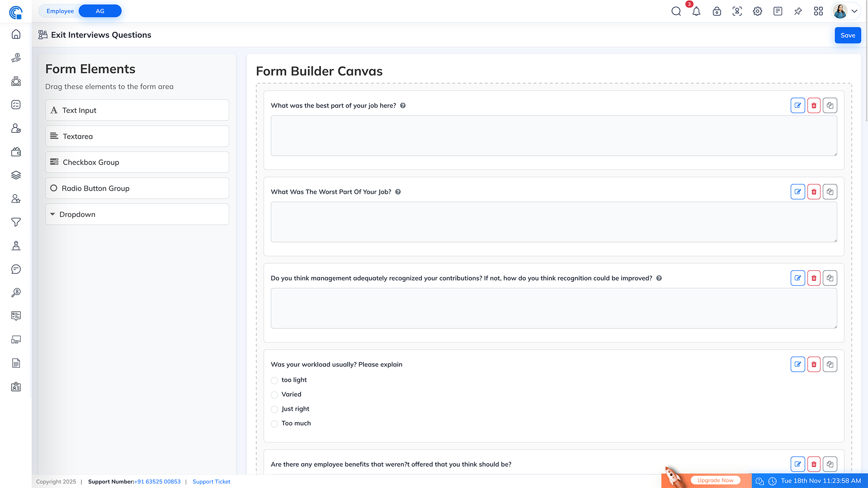The image size is (868, 488).
Task: Click the pin icon in header
Action: (x=798, y=11)
